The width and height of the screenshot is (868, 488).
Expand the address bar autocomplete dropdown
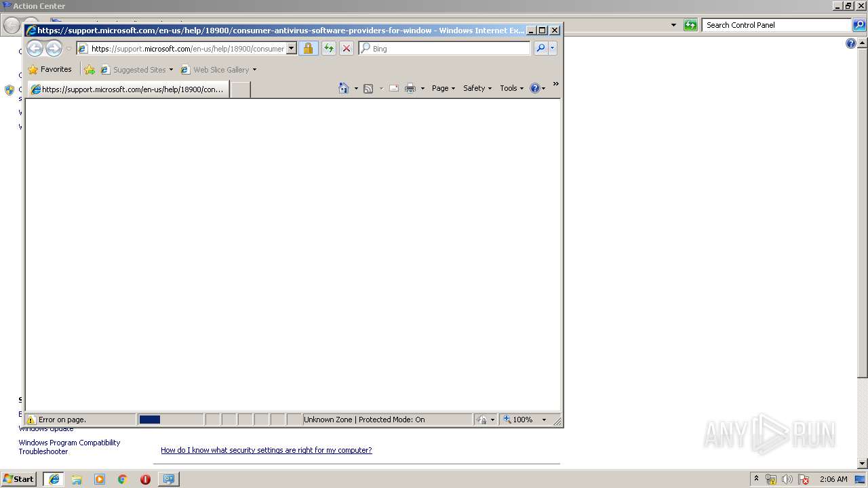[292, 49]
